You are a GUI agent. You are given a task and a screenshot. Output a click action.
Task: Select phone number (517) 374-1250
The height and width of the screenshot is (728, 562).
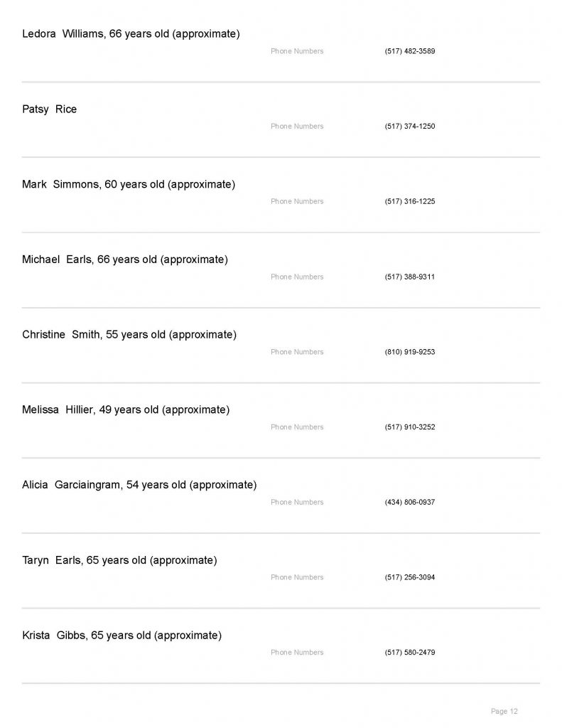(409, 127)
